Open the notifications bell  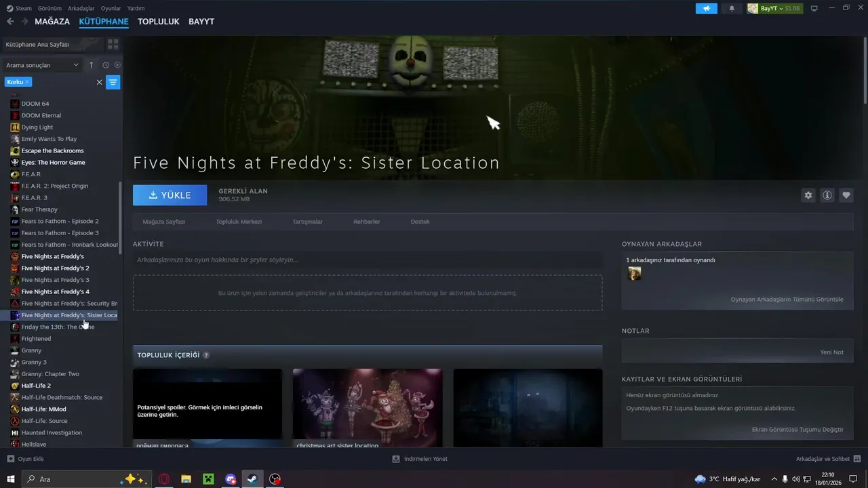732,8
